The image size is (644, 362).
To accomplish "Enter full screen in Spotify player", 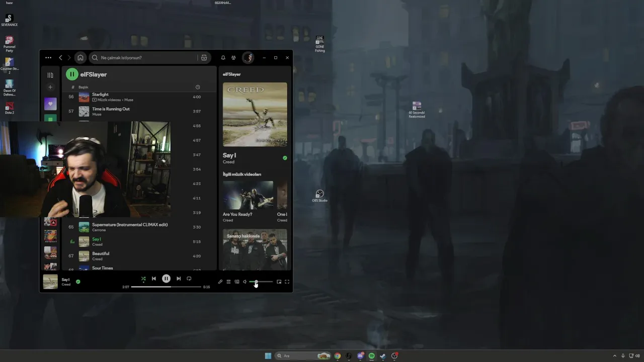I will coord(287,282).
